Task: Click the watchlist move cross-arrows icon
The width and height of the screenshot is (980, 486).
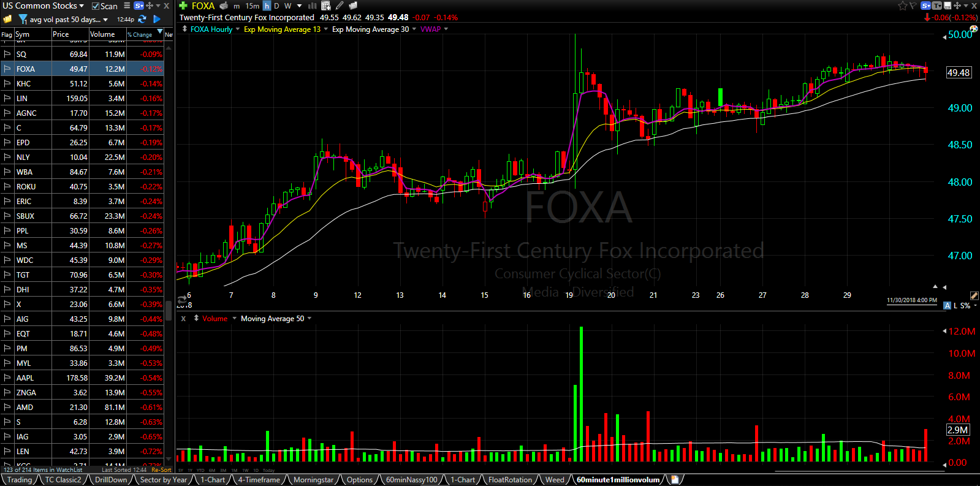Action: tap(149, 6)
